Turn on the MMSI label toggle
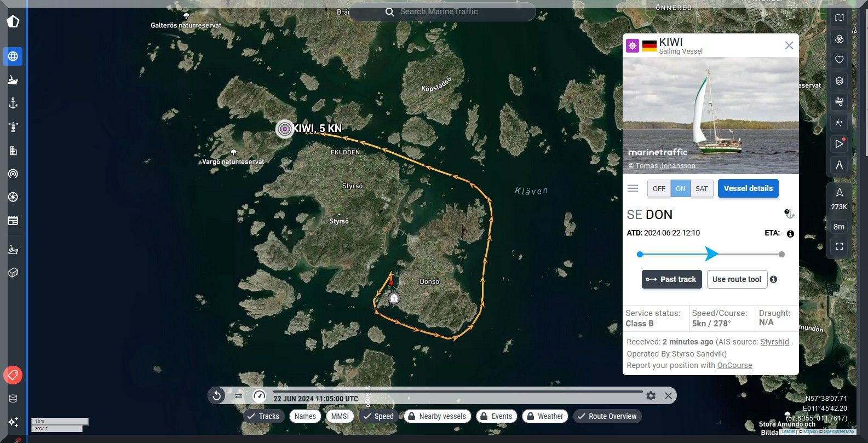868x443 pixels. [x=340, y=416]
